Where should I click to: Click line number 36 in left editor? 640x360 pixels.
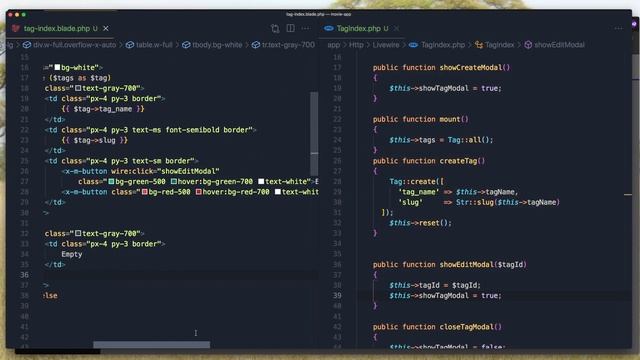pos(24,275)
